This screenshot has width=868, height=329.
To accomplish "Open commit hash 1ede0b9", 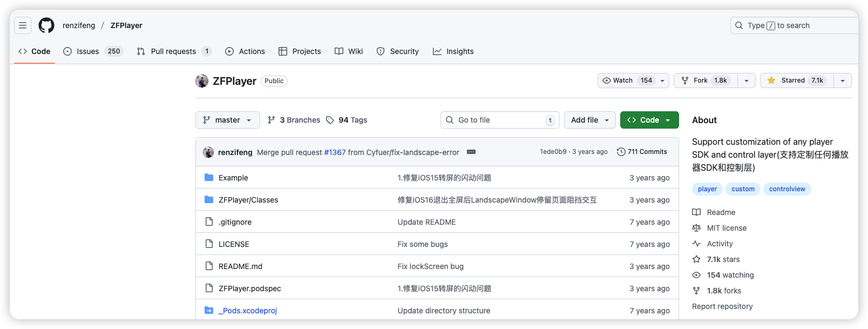I will [x=553, y=152].
